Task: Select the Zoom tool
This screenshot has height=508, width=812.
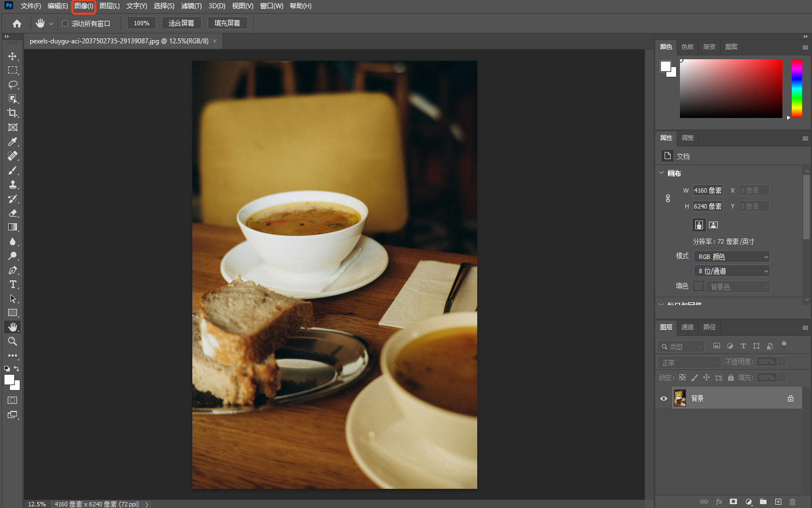Action: pos(12,341)
